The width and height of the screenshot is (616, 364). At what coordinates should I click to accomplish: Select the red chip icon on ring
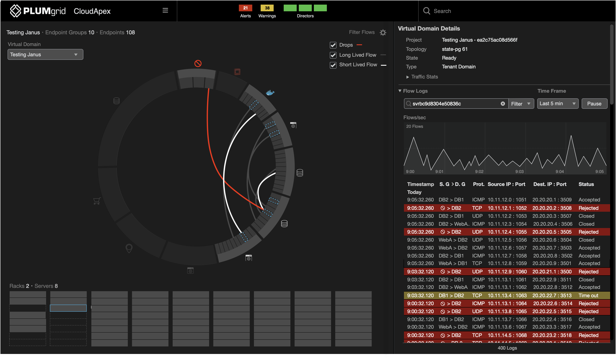[237, 72]
